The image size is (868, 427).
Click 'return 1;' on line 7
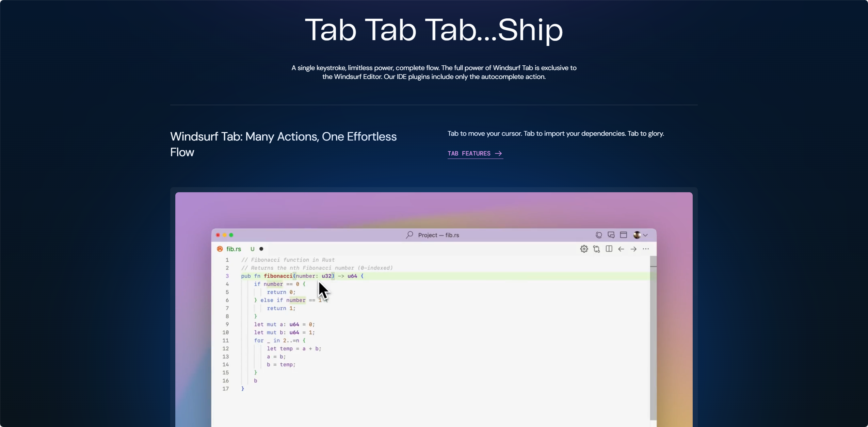tap(281, 308)
